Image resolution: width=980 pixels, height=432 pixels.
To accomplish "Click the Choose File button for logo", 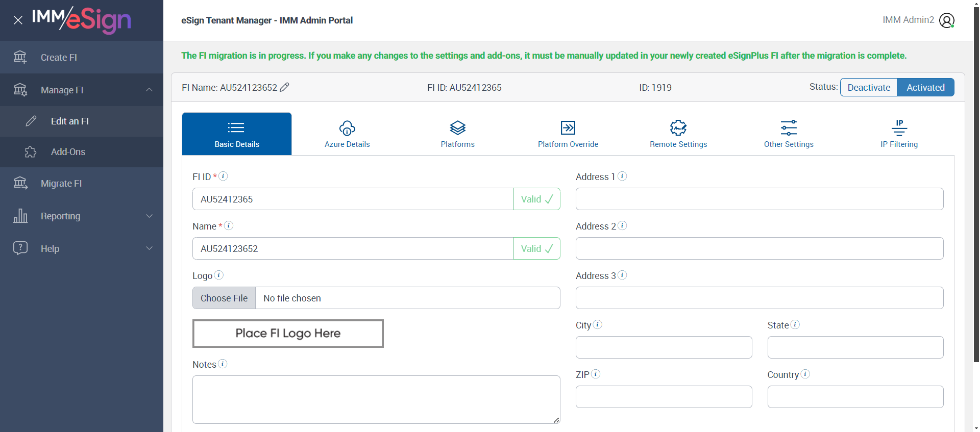I will (x=224, y=298).
